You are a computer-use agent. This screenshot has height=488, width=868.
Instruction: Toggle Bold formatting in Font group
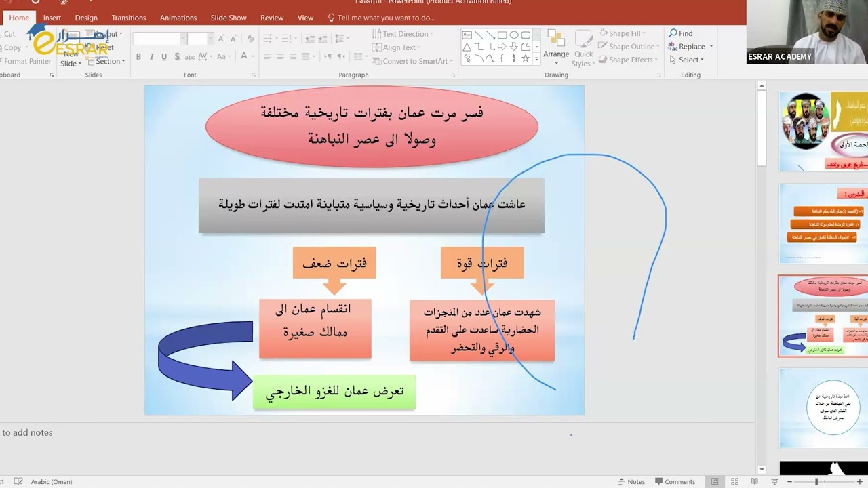click(x=139, y=57)
